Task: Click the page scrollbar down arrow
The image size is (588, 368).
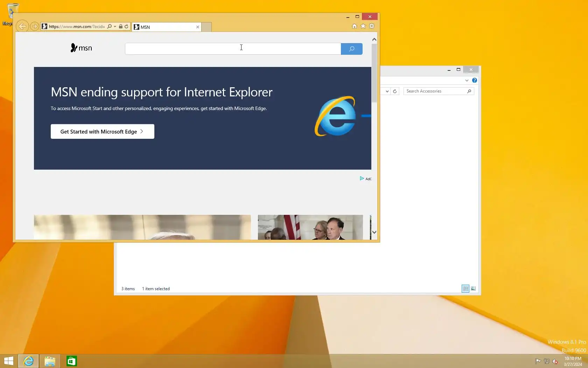Action: click(x=374, y=232)
